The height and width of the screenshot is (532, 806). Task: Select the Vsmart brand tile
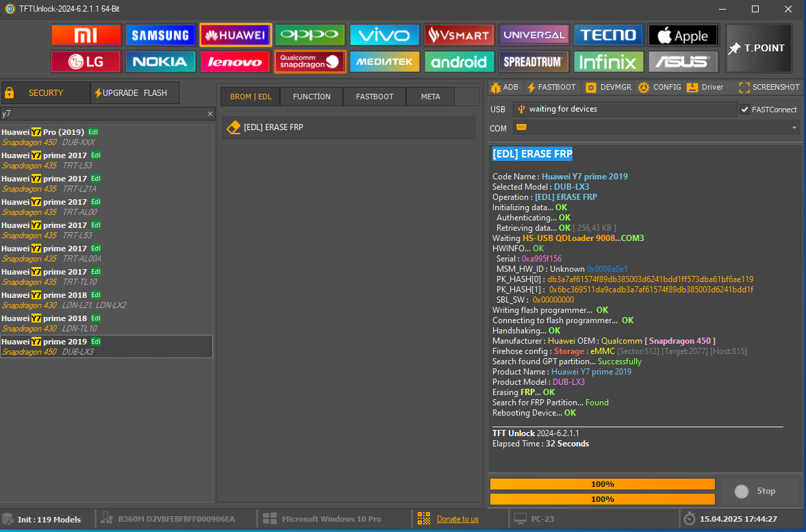click(x=459, y=35)
